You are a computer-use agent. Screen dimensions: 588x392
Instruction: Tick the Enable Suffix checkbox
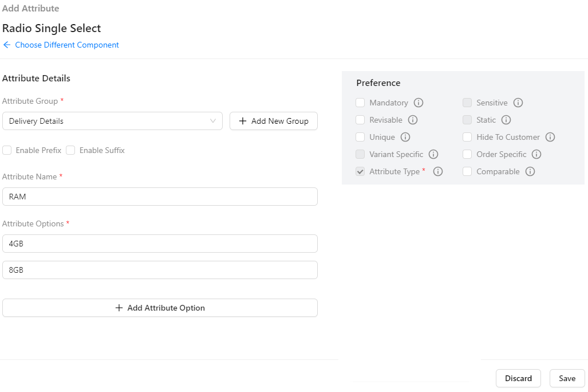[70, 150]
